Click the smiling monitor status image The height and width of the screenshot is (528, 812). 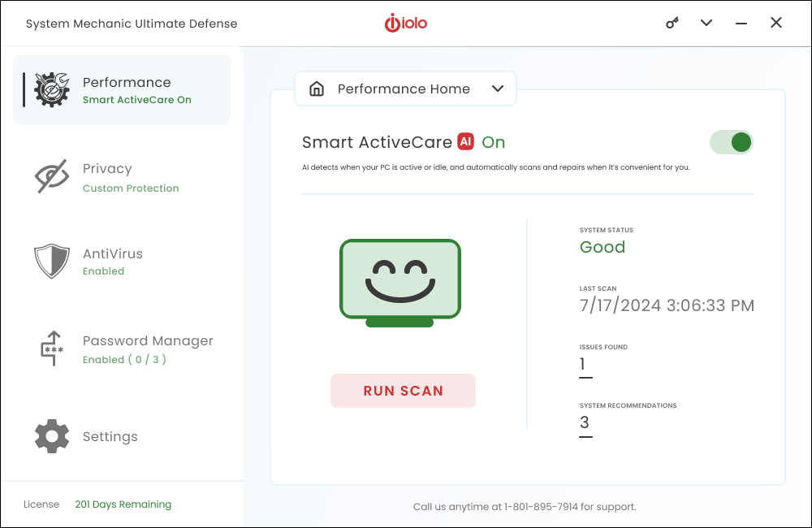pyautogui.click(x=400, y=283)
